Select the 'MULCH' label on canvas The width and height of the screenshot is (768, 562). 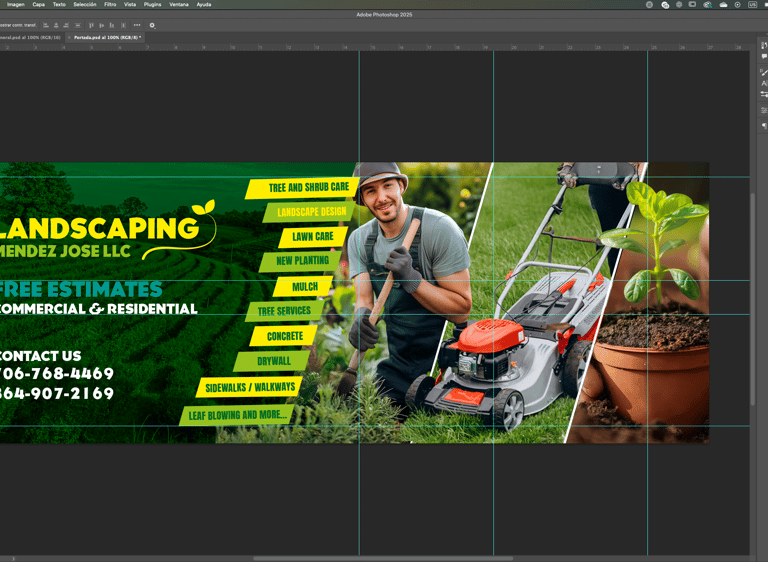305,287
